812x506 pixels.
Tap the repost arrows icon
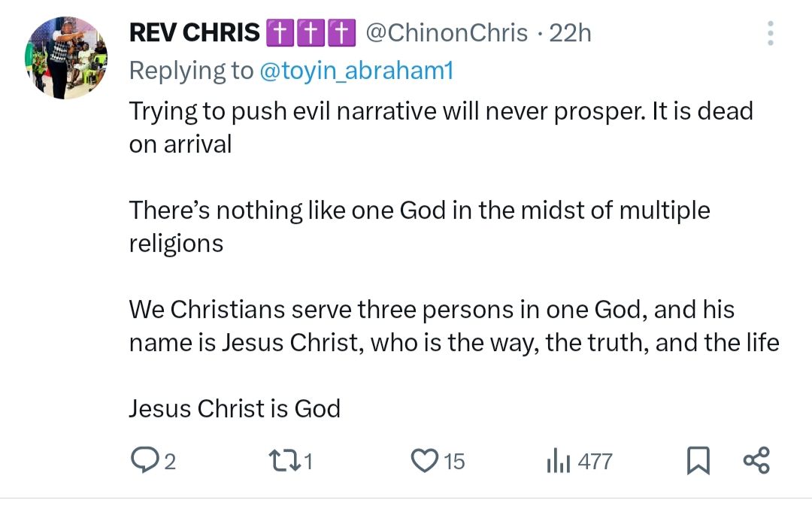285,460
